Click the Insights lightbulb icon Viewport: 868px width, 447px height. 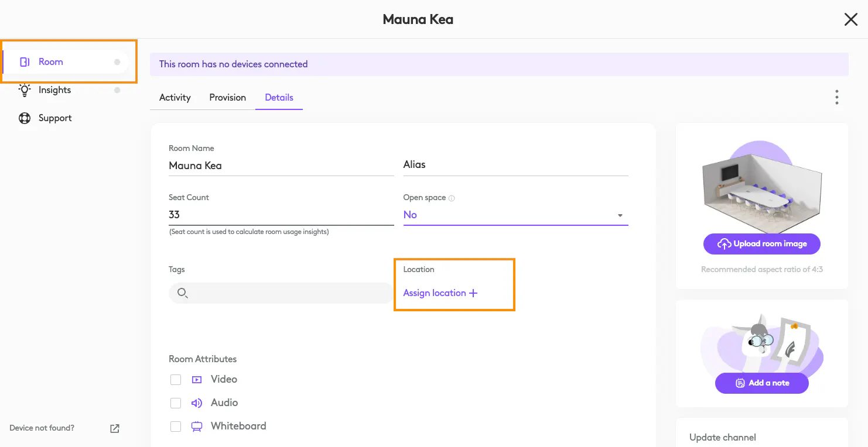click(x=25, y=90)
